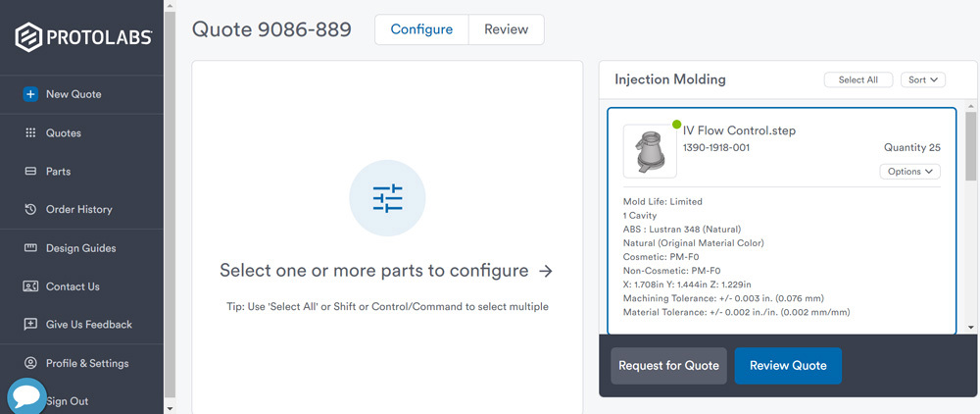Click the configure sliders icon

(x=387, y=198)
